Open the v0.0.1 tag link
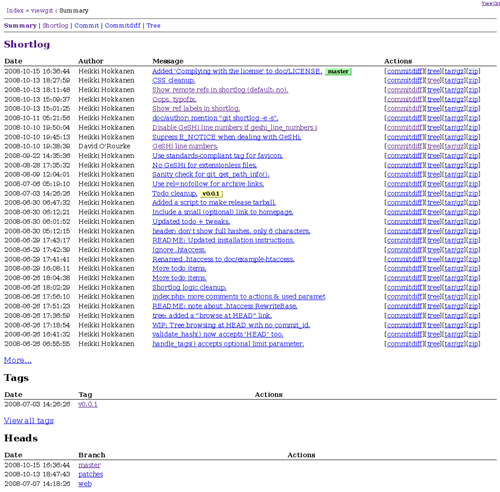 pyautogui.click(x=88, y=405)
